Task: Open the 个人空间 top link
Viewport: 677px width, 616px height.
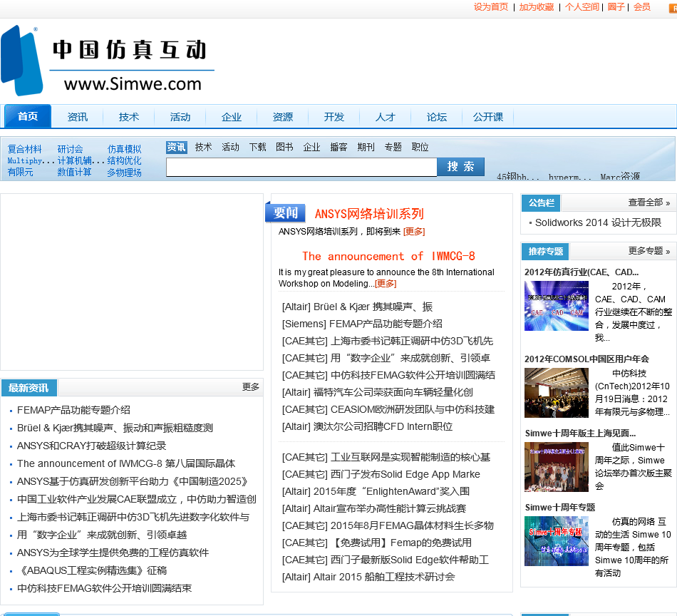Action: 582,7
